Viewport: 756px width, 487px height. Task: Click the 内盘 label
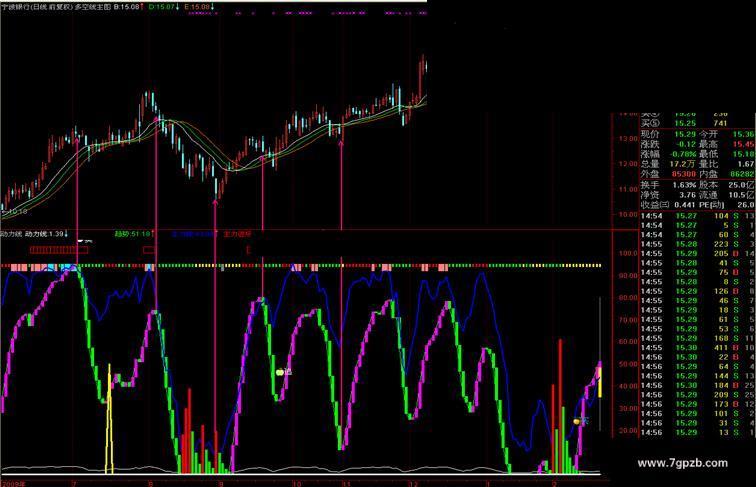pos(709,174)
